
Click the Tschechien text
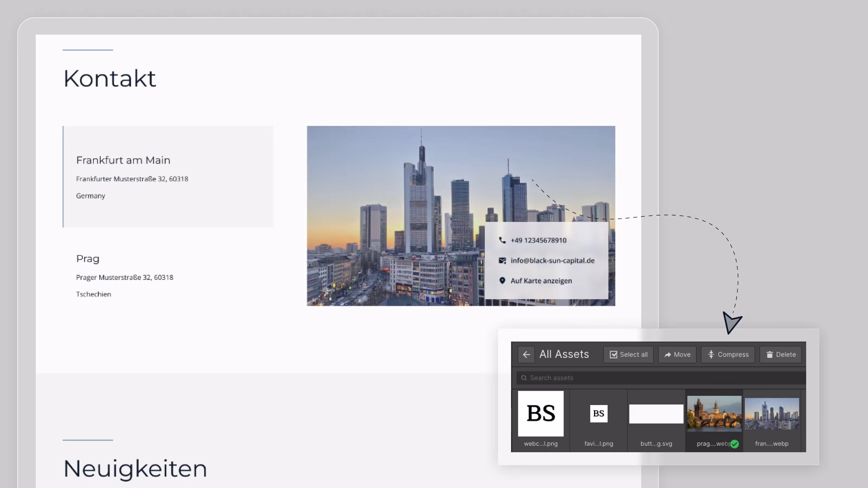[x=94, y=294]
